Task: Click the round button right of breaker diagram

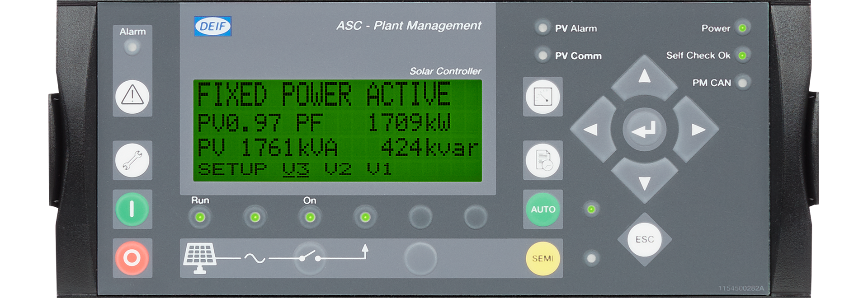Action: (x=420, y=258)
